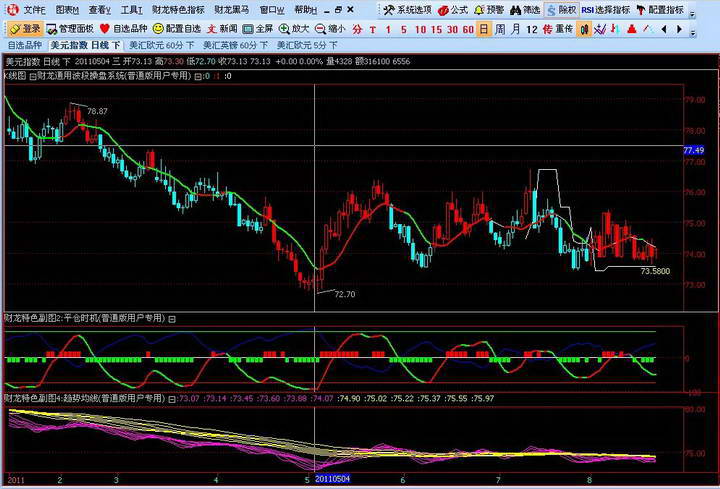The image size is (720, 489).
Task: Open the 工具 Tools menu
Action: click(132, 10)
